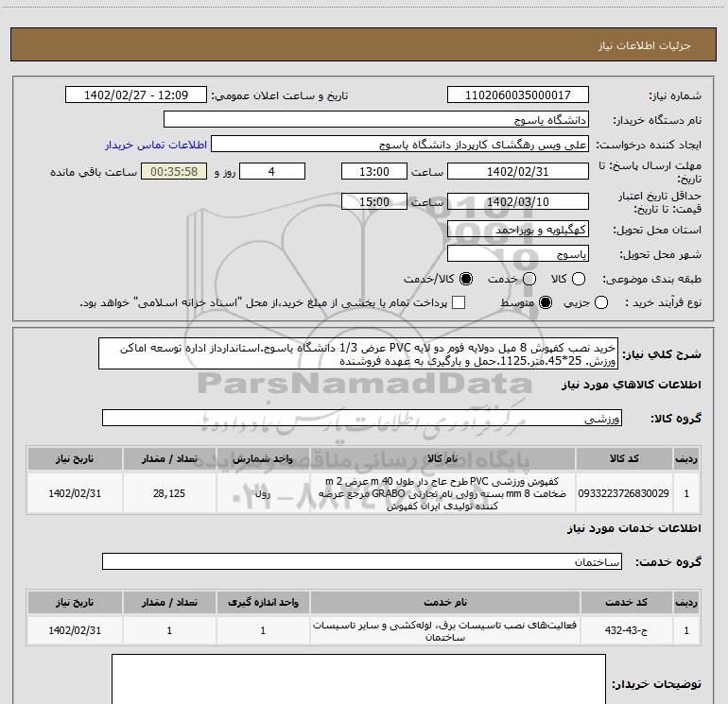Click the requester field علی ویس رهگشای

point(400,144)
